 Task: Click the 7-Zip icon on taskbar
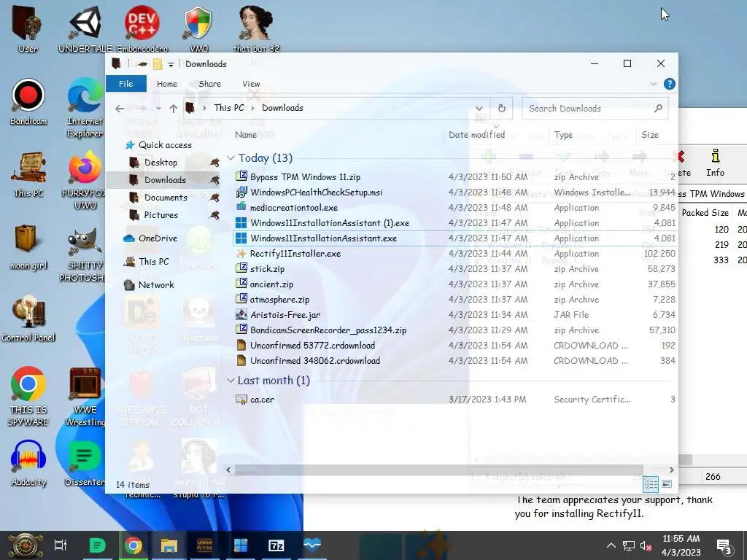click(x=276, y=545)
